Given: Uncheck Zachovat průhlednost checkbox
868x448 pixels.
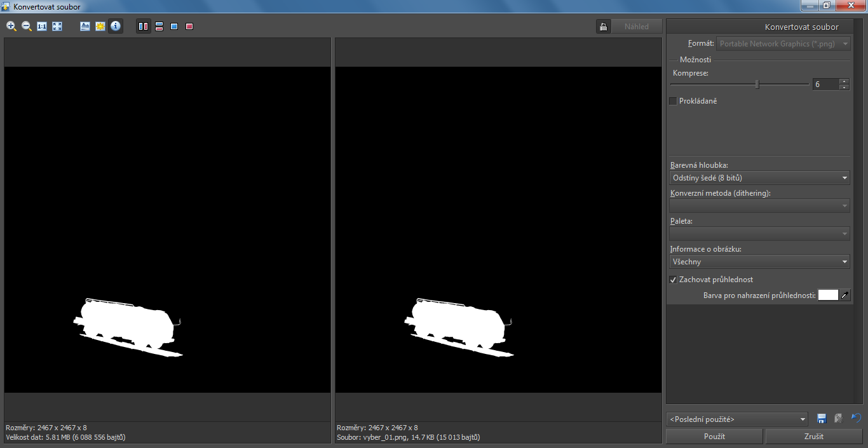Looking at the screenshot, I should click(x=674, y=280).
